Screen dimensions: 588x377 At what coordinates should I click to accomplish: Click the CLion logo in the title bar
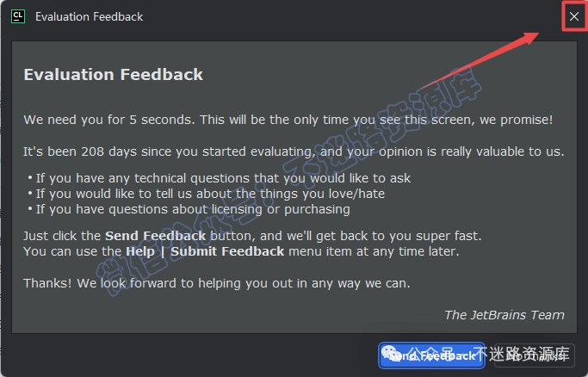point(18,16)
